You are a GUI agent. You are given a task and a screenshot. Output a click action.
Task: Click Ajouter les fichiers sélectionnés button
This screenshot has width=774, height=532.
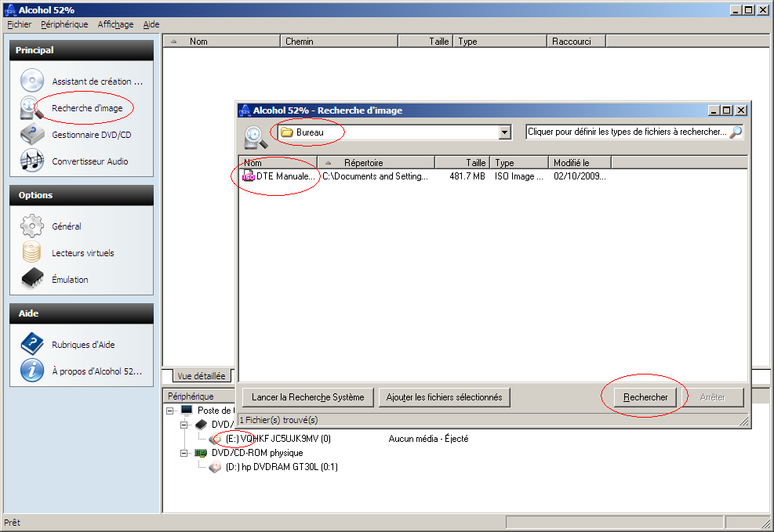pyautogui.click(x=445, y=397)
